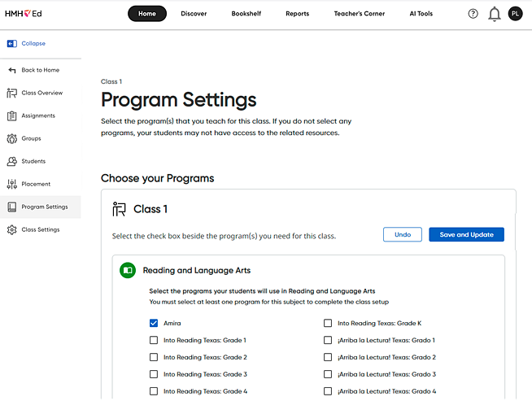Check ¡Arriba la Lectura! Texas: Grado 3

328,374
